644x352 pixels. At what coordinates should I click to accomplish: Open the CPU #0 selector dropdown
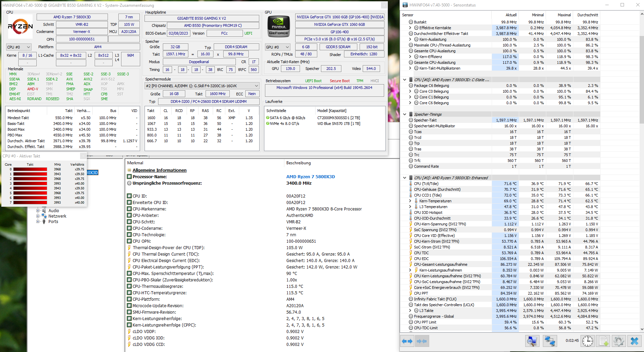coord(19,47)
